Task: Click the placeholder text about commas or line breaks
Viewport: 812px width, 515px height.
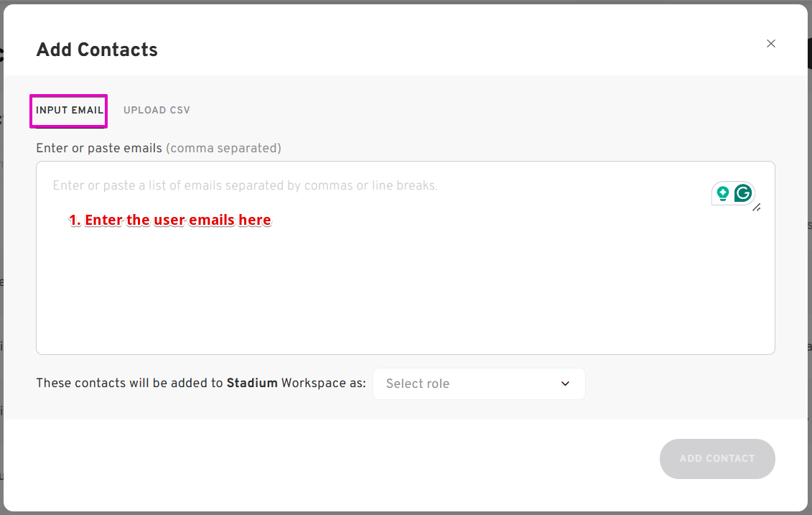Action: point(245,185)
